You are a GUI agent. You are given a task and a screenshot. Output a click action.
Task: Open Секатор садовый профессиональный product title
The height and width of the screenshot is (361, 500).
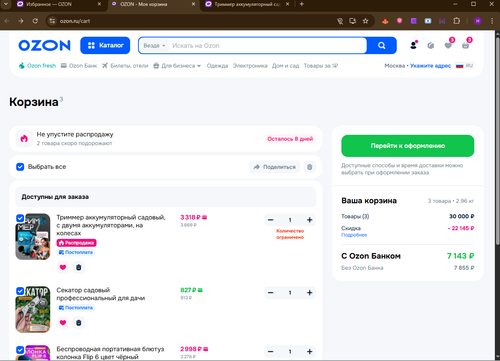(101, 294)
